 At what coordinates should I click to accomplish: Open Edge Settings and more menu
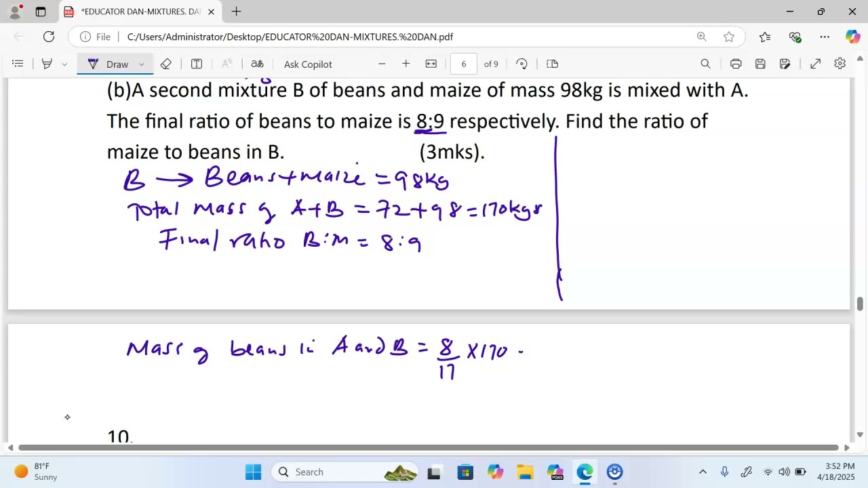point(825,37)
